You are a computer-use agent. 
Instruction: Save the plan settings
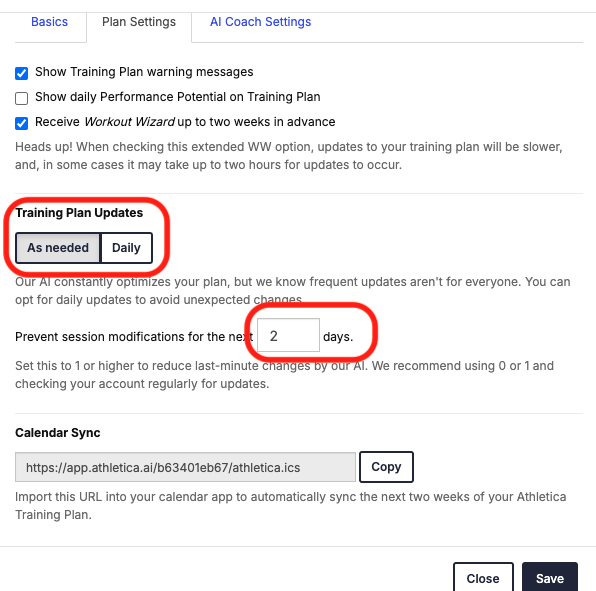550,578
